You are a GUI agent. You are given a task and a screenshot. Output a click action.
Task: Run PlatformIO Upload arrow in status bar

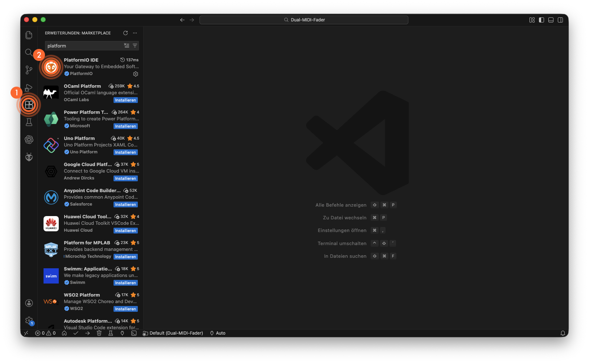click(87, 333)
